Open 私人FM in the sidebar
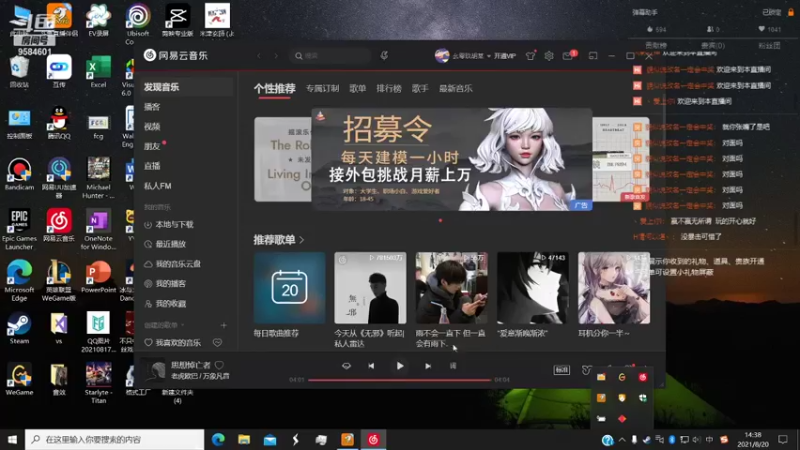 [x=157, y=186]
